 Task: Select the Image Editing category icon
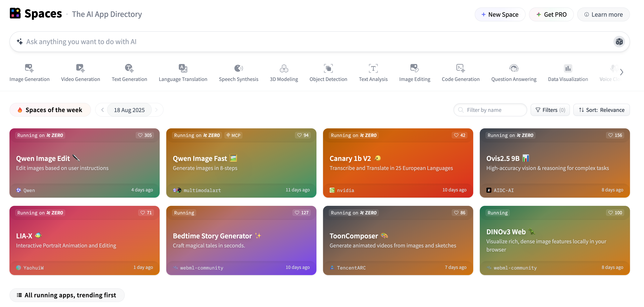[x=414, y=68]
